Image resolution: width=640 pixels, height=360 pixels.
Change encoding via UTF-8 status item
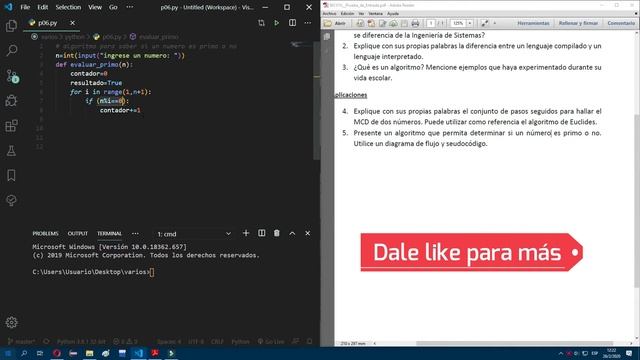(x=196, y=341)
